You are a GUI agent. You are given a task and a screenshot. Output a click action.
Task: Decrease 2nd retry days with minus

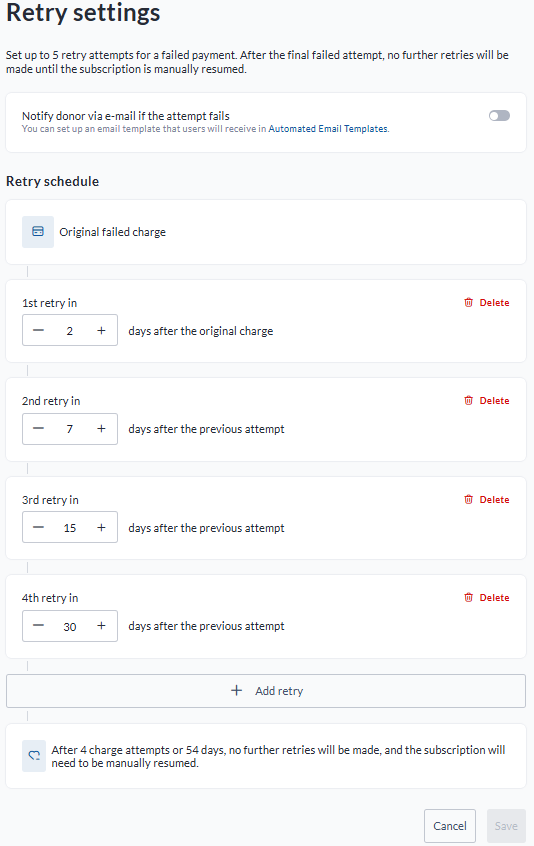coord(38,428)
